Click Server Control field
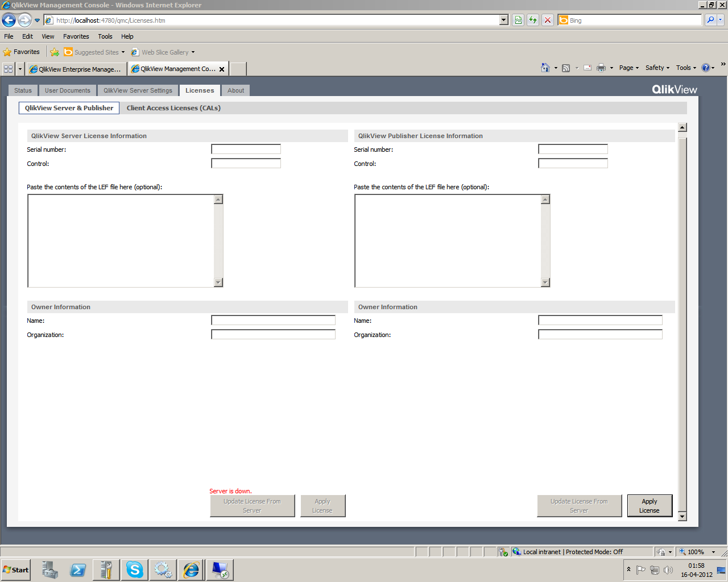 click(246, 163)
